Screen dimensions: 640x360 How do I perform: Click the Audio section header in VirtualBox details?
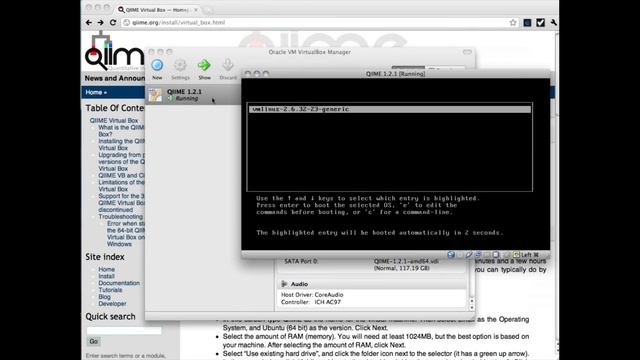371,284
